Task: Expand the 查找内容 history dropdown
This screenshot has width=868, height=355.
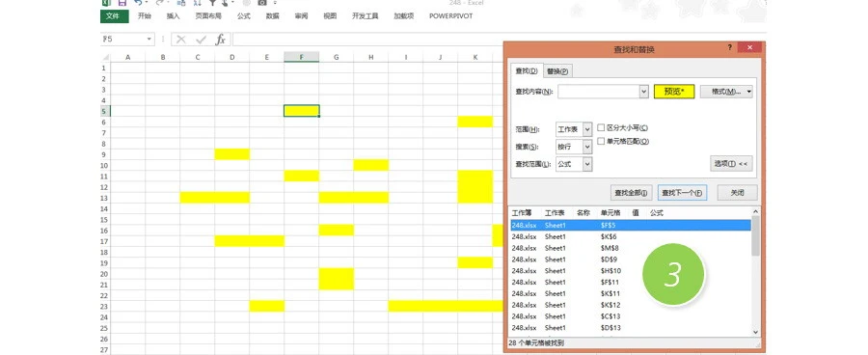Action: (x=644, y=92)
